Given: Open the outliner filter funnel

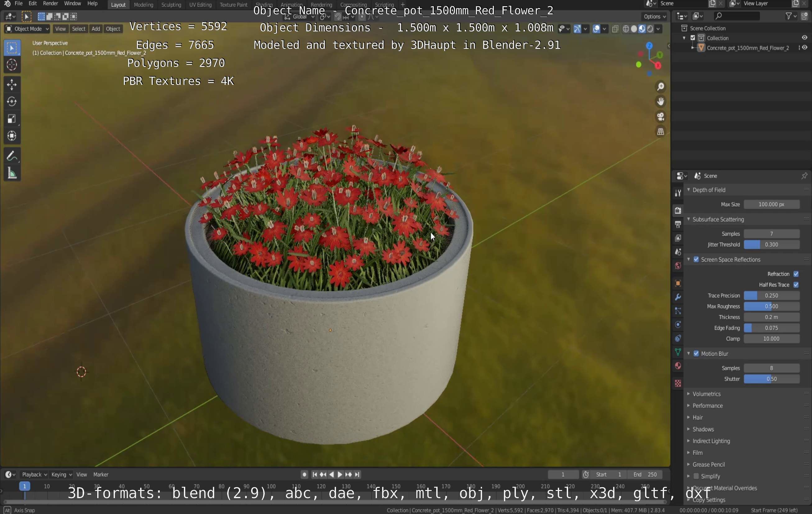Looking at the screenshot, I should (788, 16).
